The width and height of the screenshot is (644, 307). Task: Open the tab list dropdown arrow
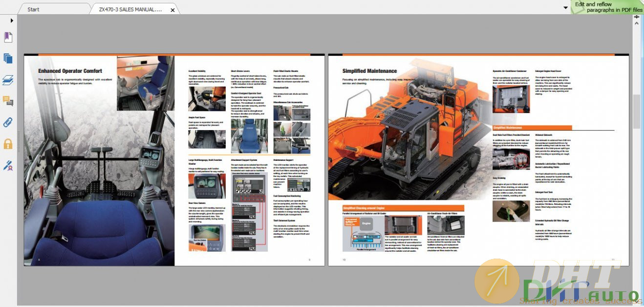(x=565, y=8)
